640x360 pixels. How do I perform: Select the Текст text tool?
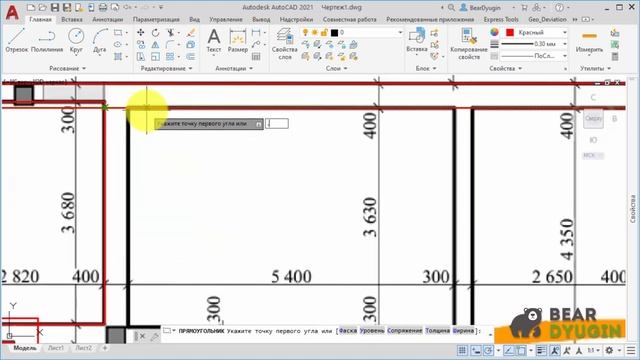coord(213,40)
